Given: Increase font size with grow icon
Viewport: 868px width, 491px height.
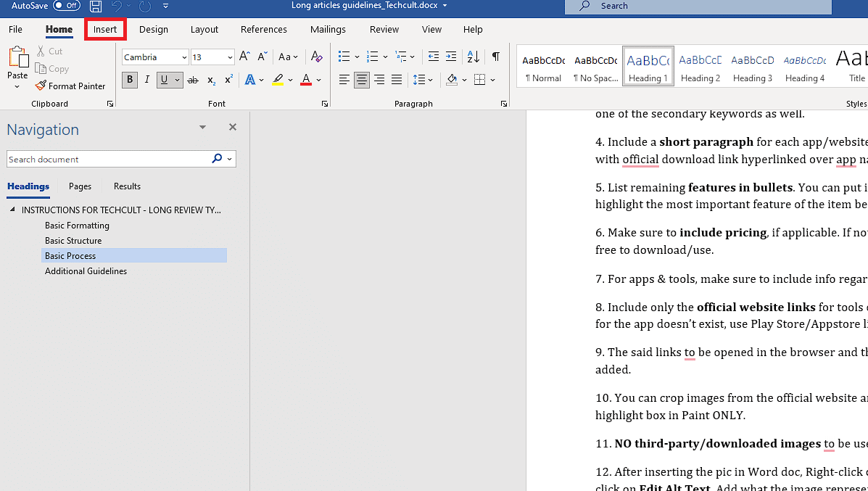Looking at the screenshot, I should [x=244, y=57].
